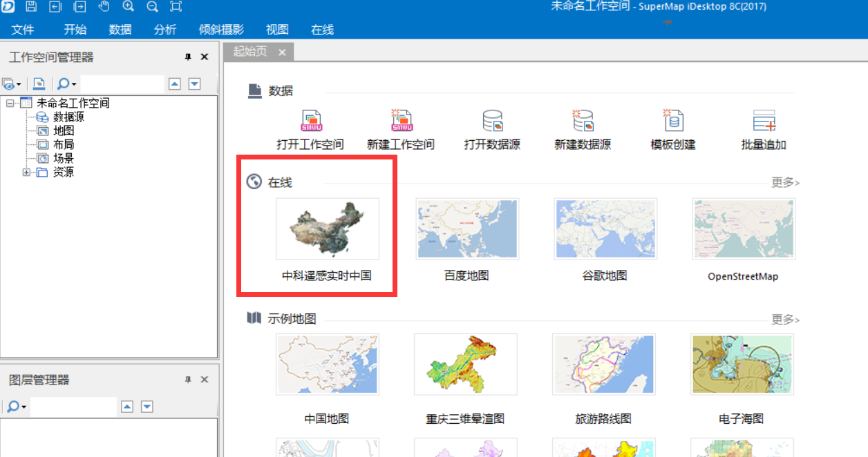Pin the 工作空间管理器 panel
This screenshot has height=457, width=868.
(188, 57)
